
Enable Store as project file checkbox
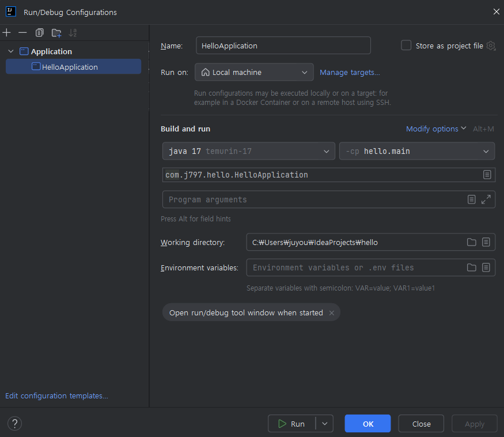(x=406, y=46)
